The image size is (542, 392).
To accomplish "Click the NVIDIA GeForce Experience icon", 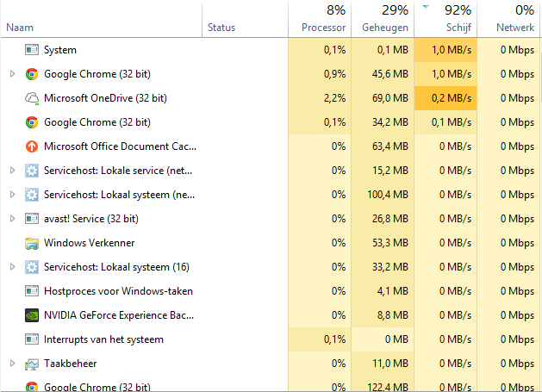I will [x=32, y=315].
